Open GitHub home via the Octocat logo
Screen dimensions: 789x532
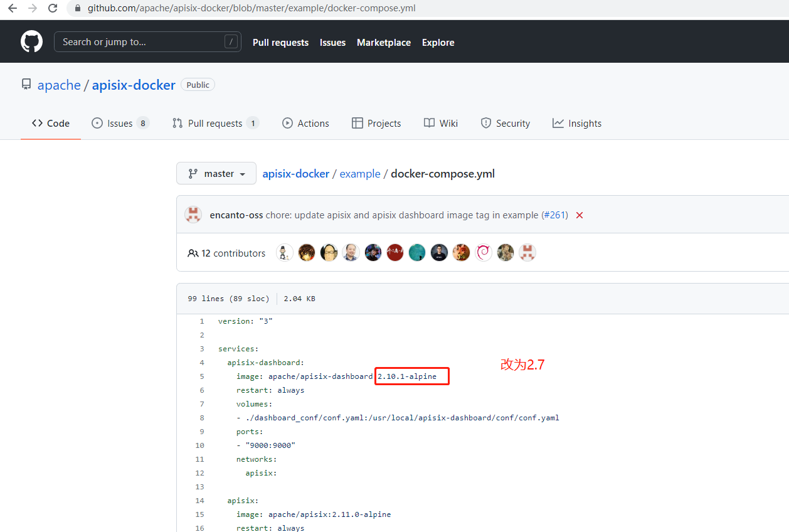click(x=32, y=42)
